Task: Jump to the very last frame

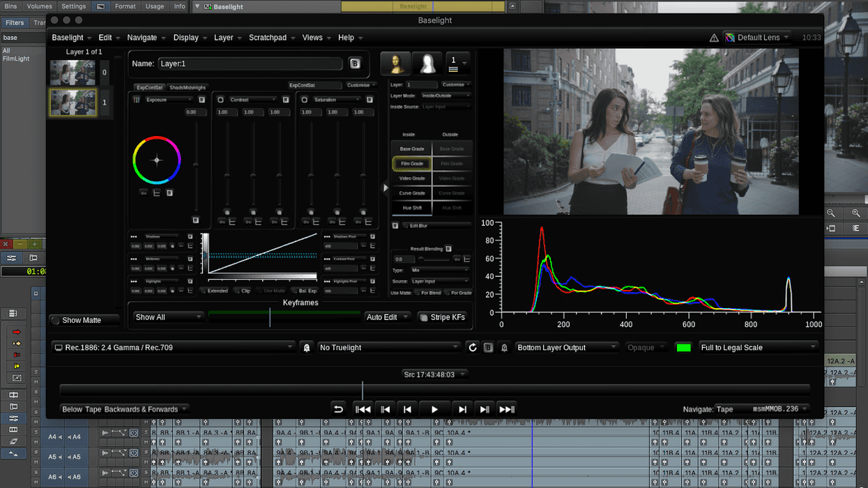Action: click(x=507, y=409)
